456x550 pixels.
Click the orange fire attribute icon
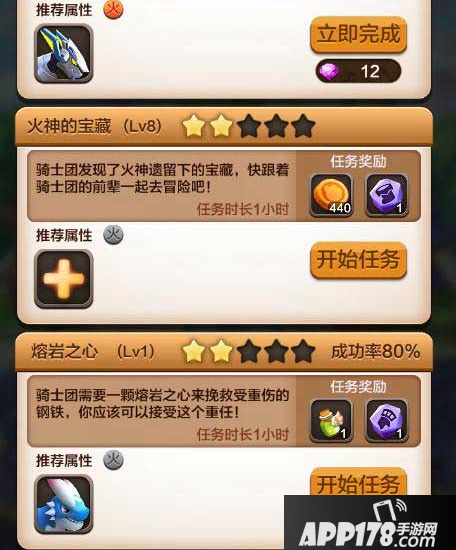click(113, 9)
